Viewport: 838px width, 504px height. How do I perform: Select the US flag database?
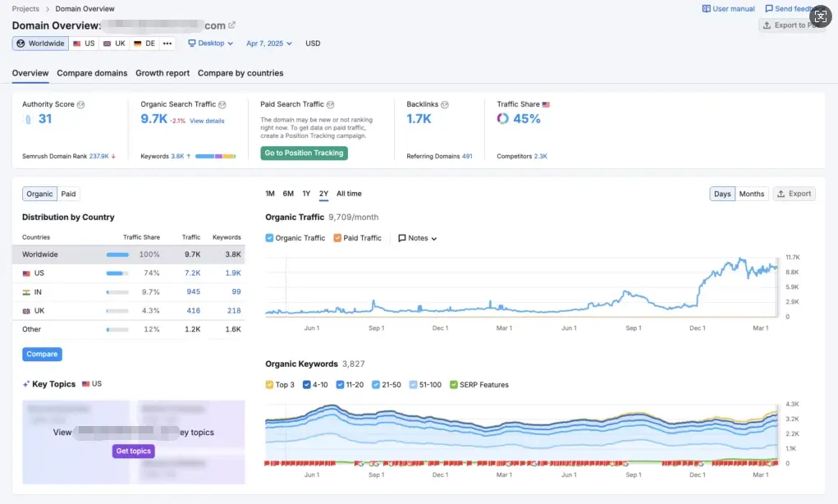click(x=83, y=44)
